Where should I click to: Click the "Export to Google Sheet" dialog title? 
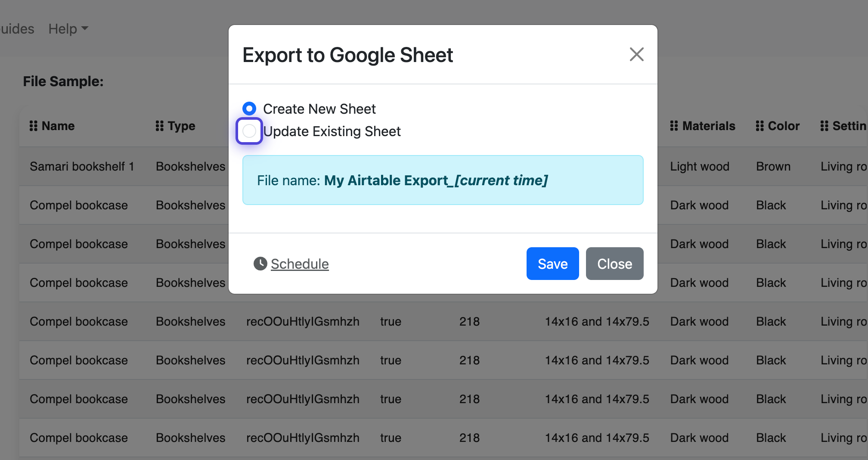coord(347,55)
